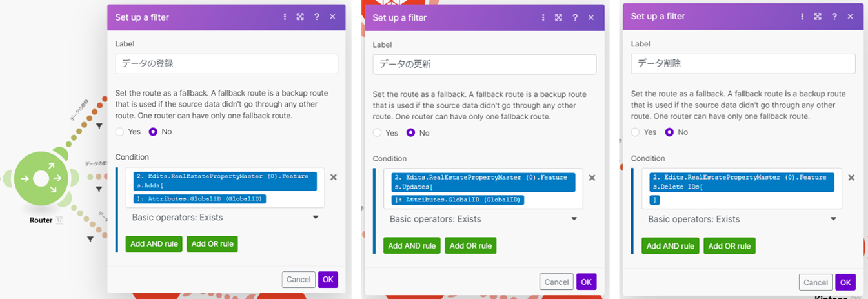Cancel the データの更新 filter dialog
This screenshot has width=868, height=299.
click(x=556, y=282)
